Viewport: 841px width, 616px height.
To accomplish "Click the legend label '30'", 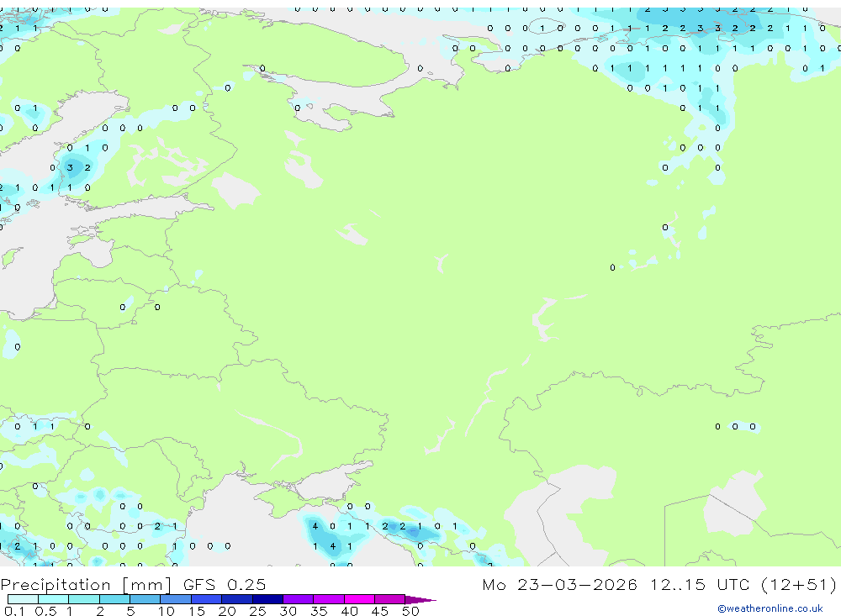I will pyautogui.click(x=288, y=611).
